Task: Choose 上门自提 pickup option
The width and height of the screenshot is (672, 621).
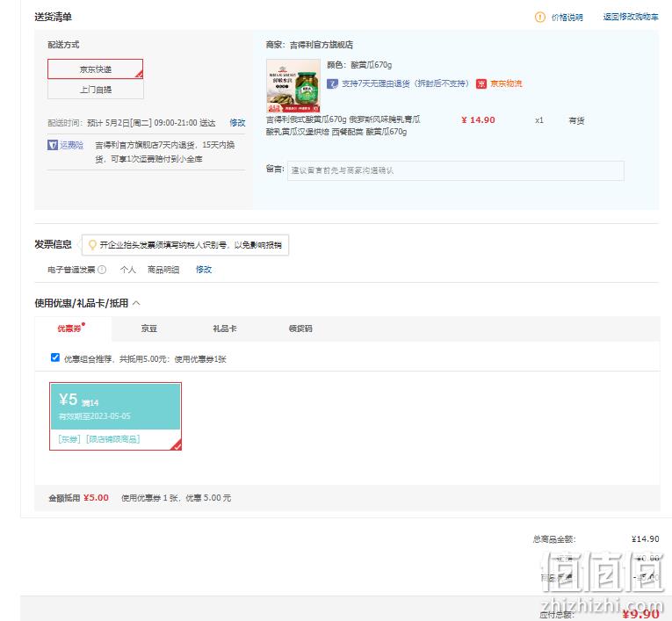Action: [x=96, y=89]
